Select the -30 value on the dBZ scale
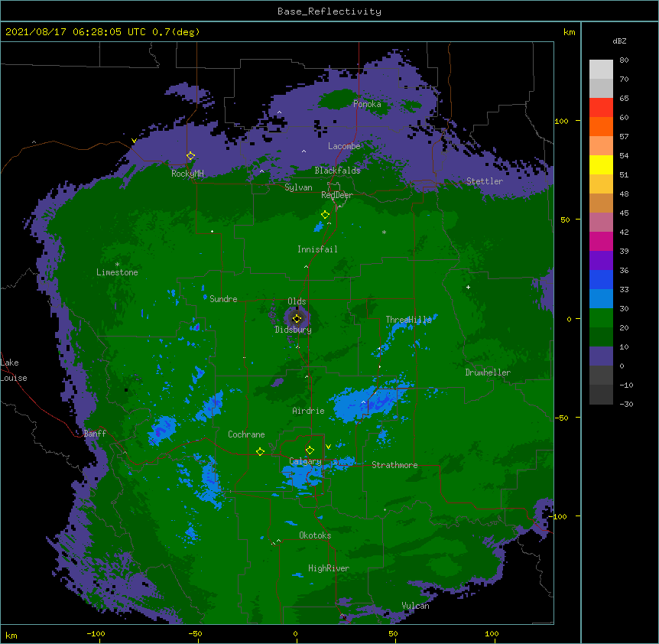This screenshot has width=659, height=644. click(626, 404)
